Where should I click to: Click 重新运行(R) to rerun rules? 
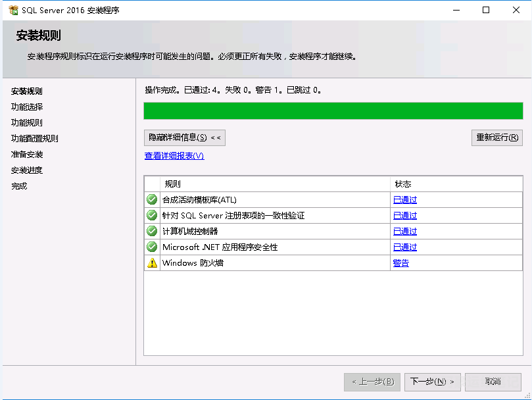pos(497,138)
